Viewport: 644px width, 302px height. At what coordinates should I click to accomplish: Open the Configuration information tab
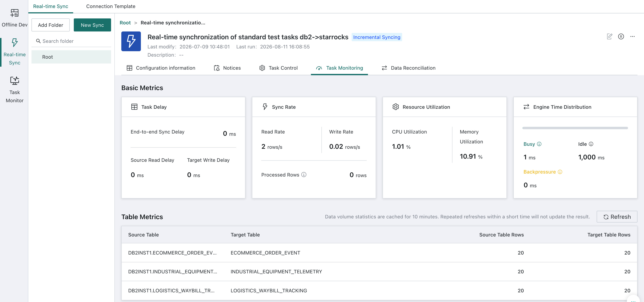point(161,68)
